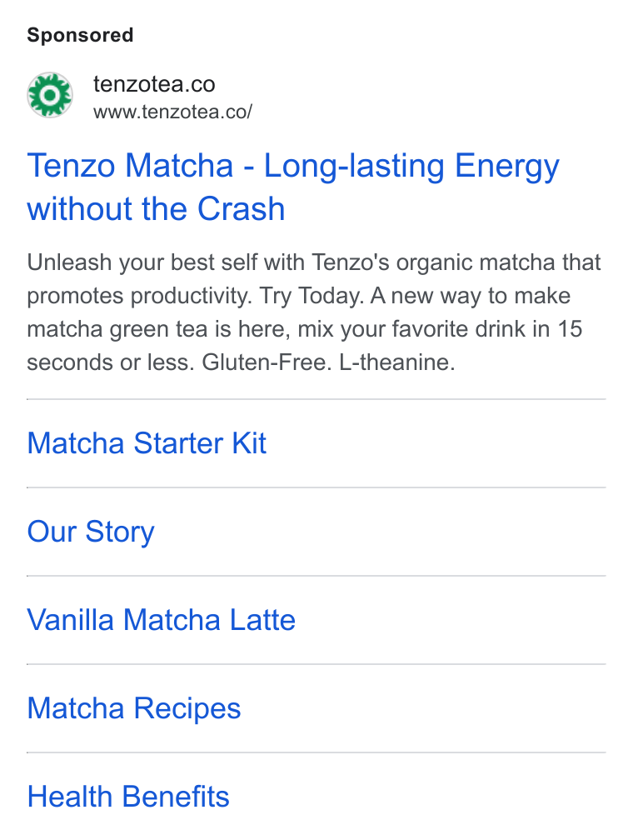Click 'matcha green tea' phrase in description
633x840 pixels.
(x=117, y=329)
